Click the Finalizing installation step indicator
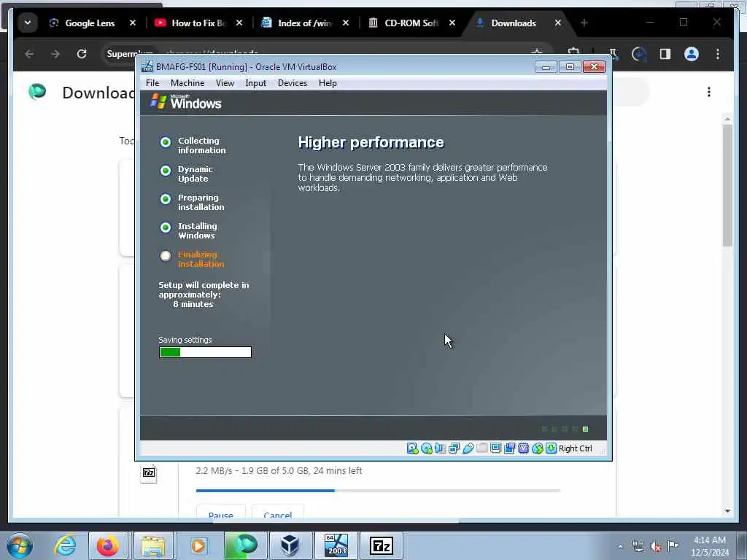 pyautogui.click(x=166, y=256)
